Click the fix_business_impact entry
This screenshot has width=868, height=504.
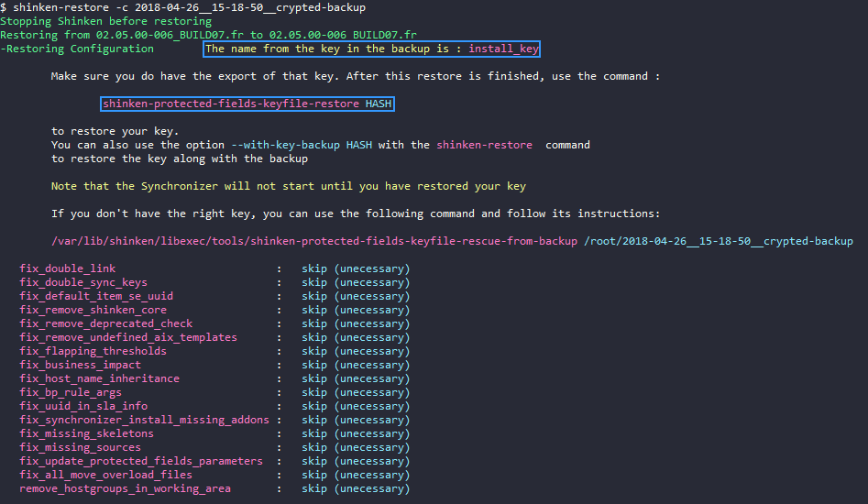tap(80, 365)
